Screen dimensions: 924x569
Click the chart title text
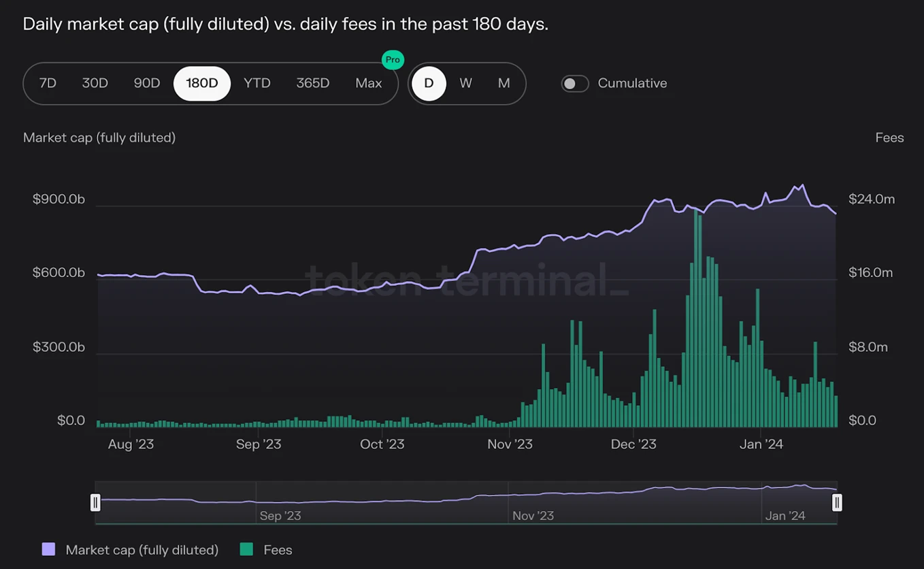point(284,24)
